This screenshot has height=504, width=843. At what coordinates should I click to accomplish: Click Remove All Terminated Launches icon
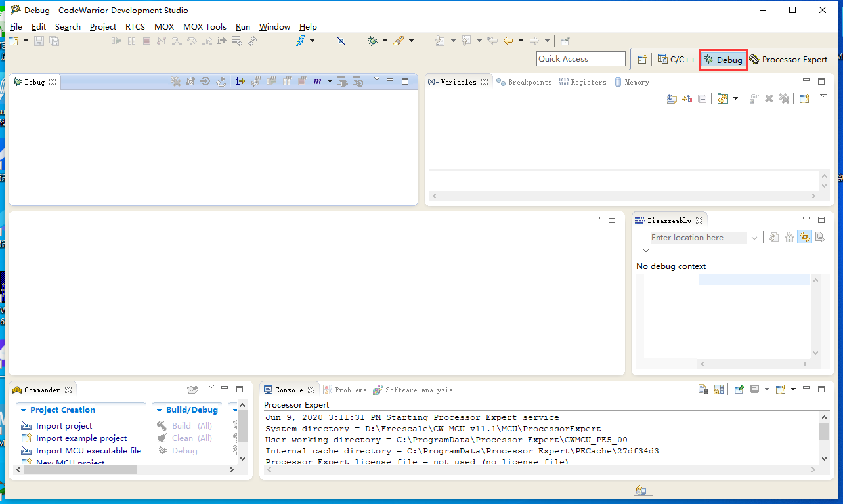tap(175, 81)
